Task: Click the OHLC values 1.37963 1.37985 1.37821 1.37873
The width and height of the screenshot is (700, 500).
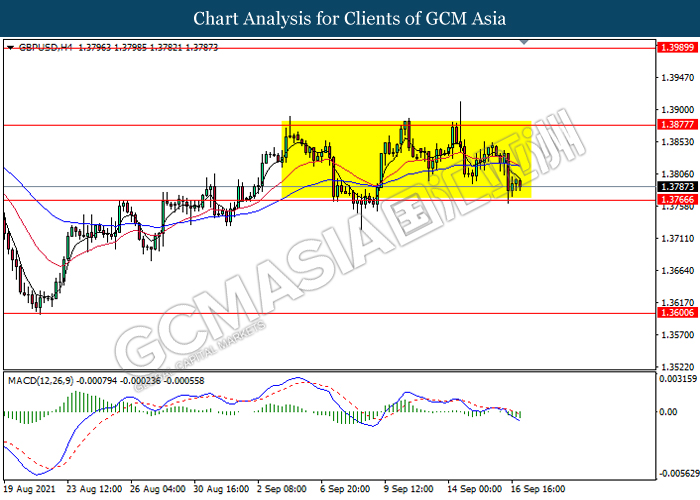Action: [x=148, y=47]
